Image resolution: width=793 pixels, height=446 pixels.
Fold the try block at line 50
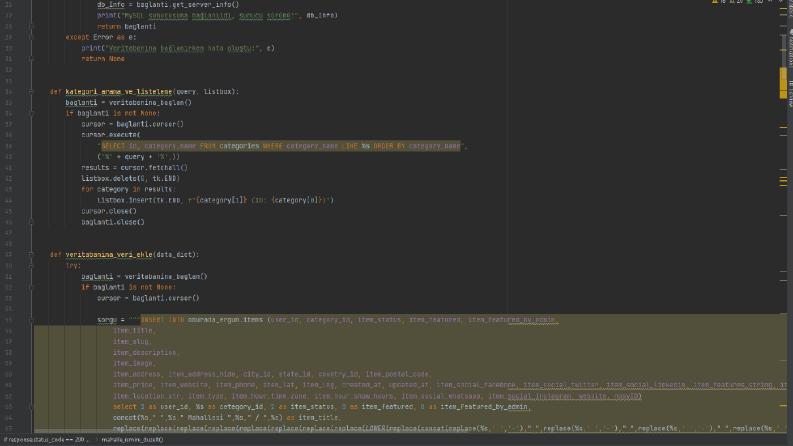point(31,265)
